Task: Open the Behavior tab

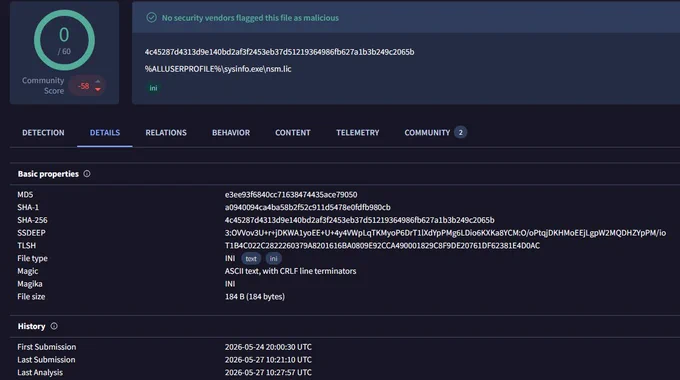Action: point(231,132)
